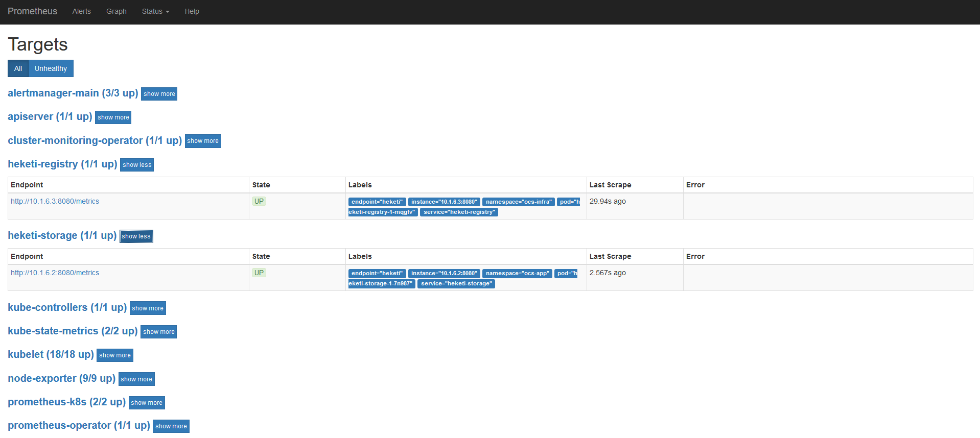The image size is (980, 438).
Task: Open the Status dropdown menu
Action: click(x=155, y=11)
